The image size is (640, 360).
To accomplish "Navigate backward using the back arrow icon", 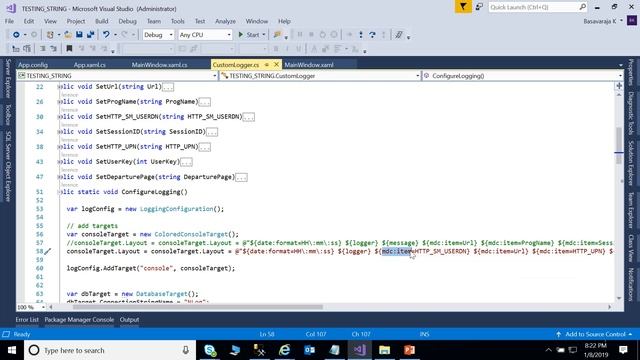I will tap(16, 35).
